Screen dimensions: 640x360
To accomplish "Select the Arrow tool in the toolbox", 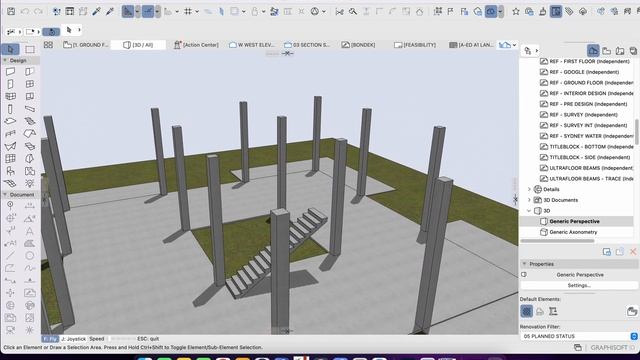I will [x=10, y=49].
